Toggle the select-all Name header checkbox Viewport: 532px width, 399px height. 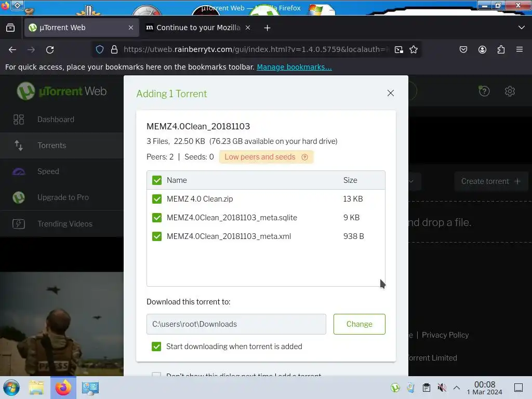tap(157, 180)
